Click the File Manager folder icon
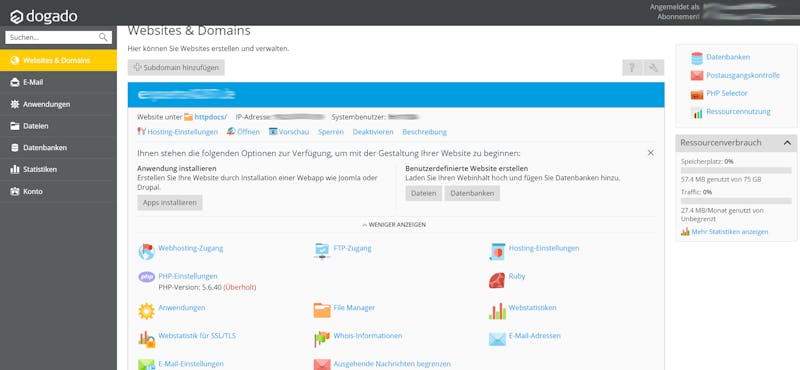The height and width of the screenshot is (370, 800). pos(321,310)
